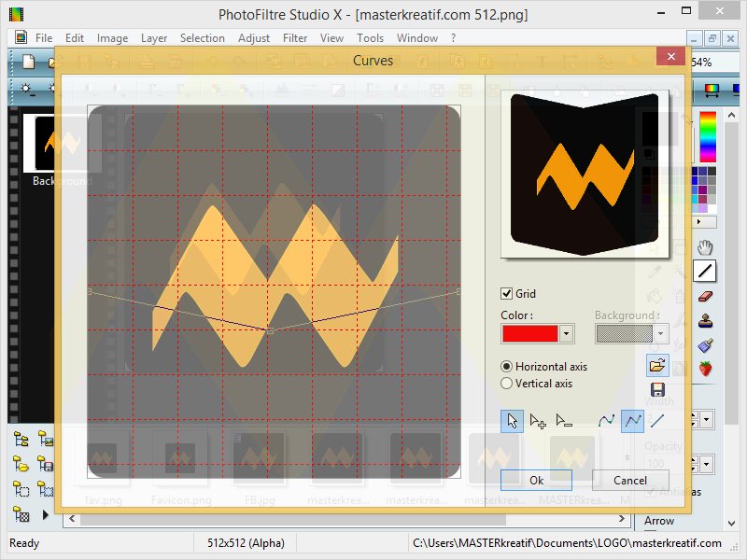Select the straight line curve type
The width and height of the screenshot is (747, 560).
point(657,421)
